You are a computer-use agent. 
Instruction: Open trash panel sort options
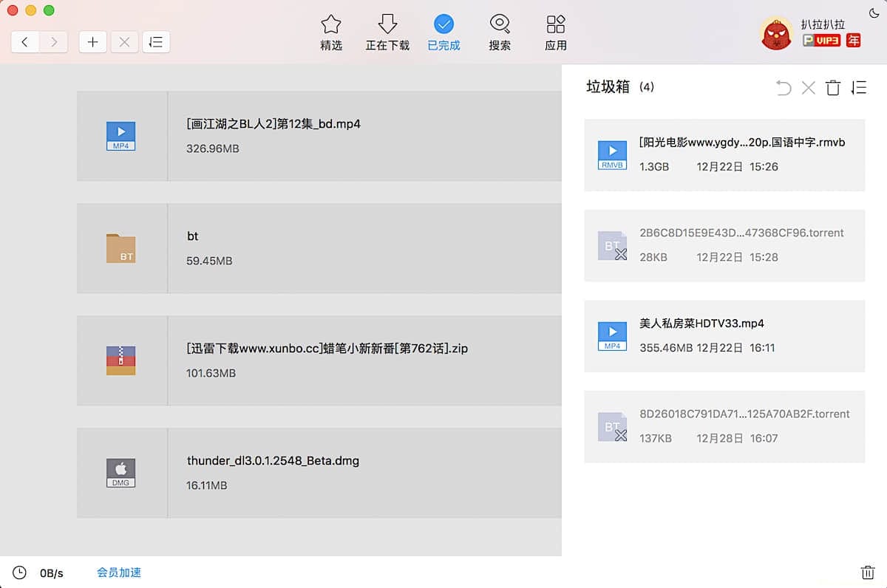point(858,88)
